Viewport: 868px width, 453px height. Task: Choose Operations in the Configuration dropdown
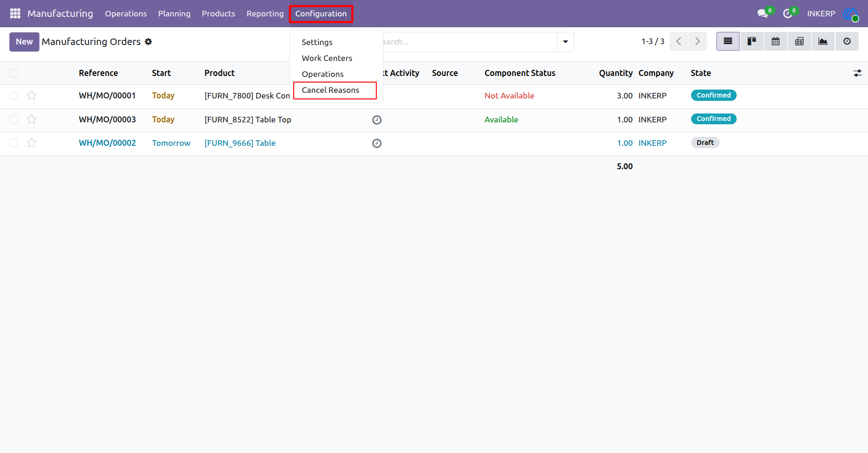point(322,74)
